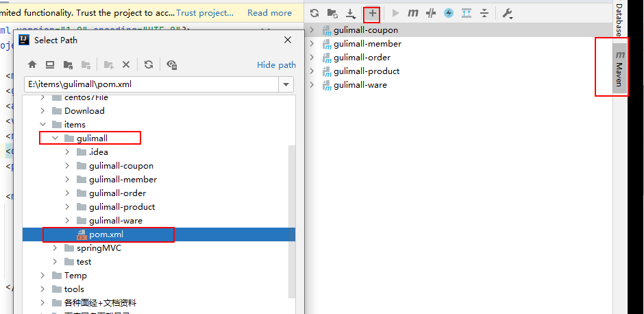The image size is (644, 314).
Task: Click Show Dependencies icon in Maven toolbar
Action: [x=467, y=13]
